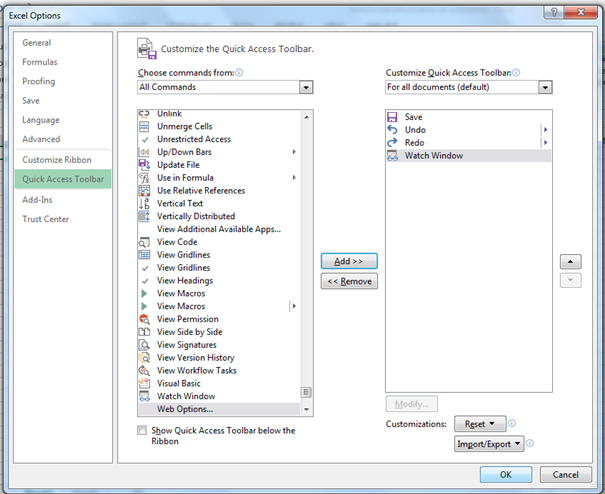Screen dimensions: 605x494
Task: Select the Web Options... command
Action: [219, 409]
